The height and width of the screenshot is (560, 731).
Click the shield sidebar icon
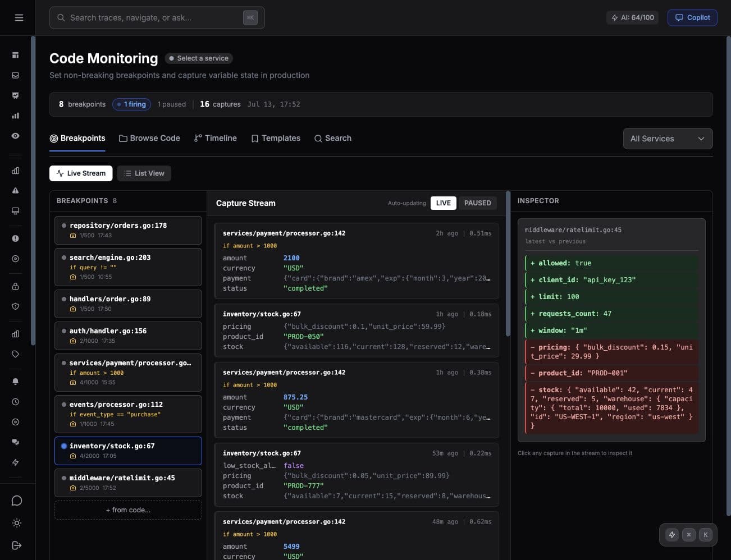tap(15, 306)
